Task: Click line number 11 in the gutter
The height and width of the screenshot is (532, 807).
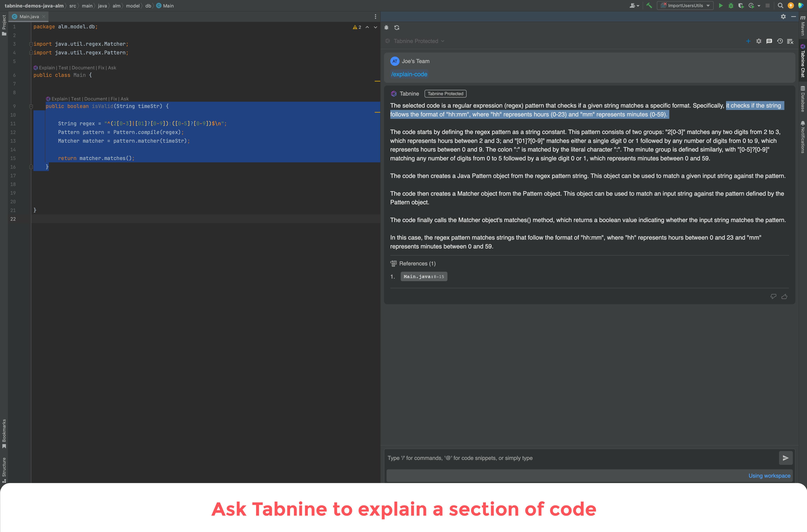Action: (13, 124)
